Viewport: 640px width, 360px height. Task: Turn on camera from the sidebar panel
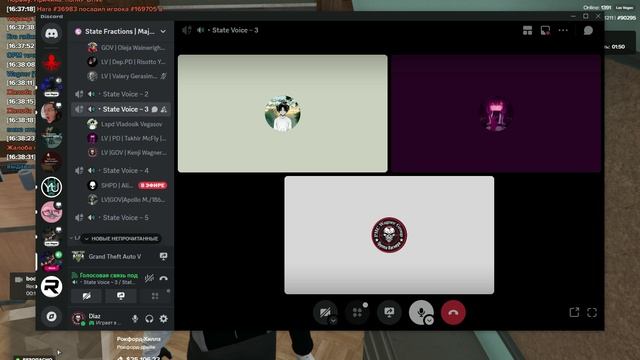pos(87,296)
